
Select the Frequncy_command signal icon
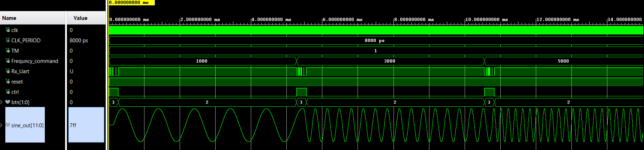click(8, 61)
